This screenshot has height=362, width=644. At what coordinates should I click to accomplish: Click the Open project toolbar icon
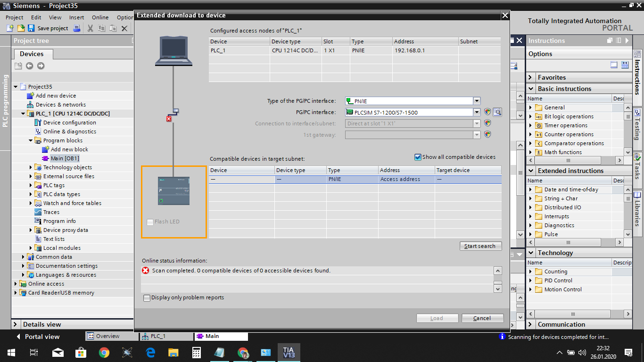(21, 28)
